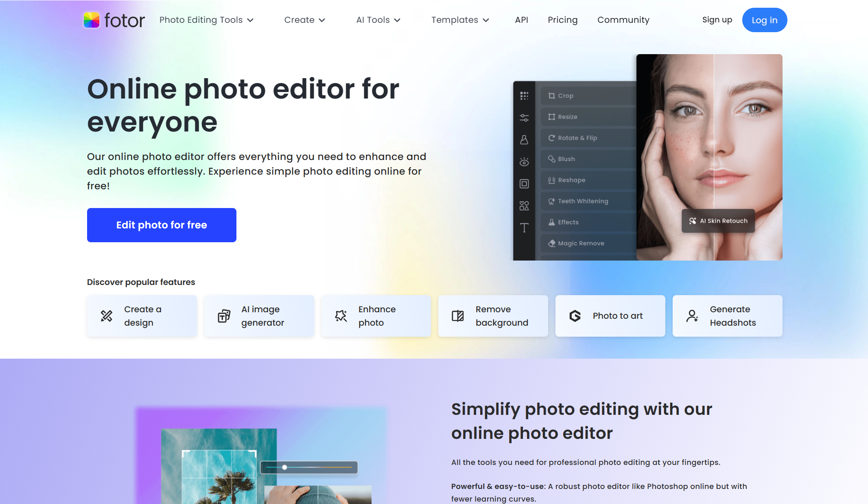Click the Generate Headshots person icon
This screenshot has height=504, width=868.
(692, 316)
